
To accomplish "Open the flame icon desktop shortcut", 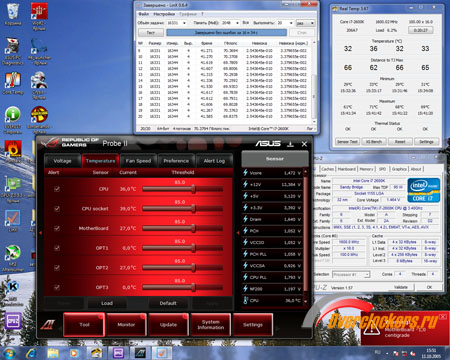I will coord(13,151).
